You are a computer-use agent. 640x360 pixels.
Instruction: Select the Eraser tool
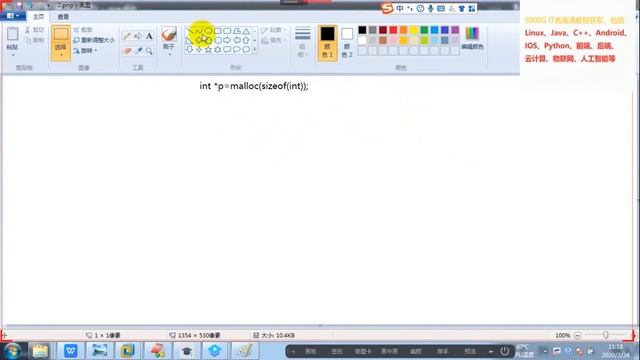tap(127, 51)
